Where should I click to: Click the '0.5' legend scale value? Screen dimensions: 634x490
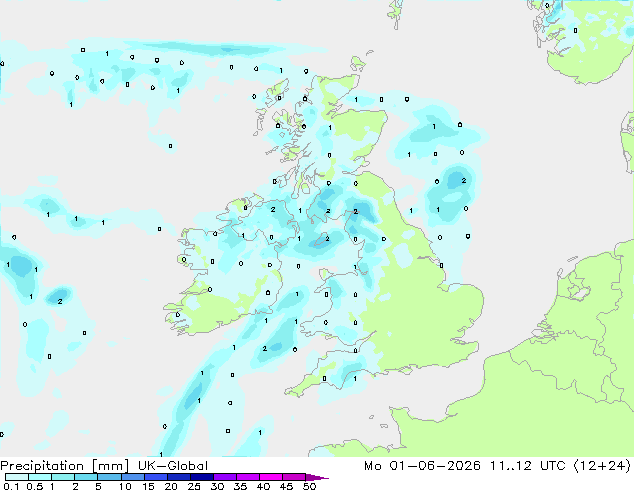click(35, 486)
